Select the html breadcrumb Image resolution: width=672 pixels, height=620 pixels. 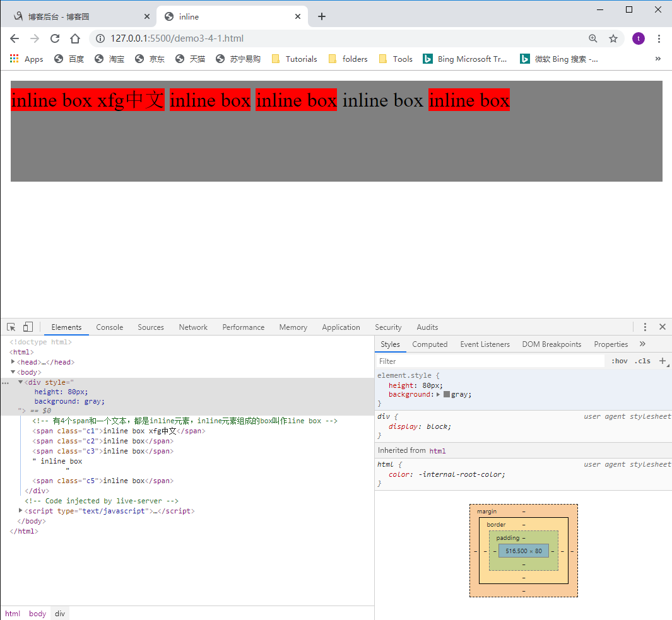pos(13,614)
